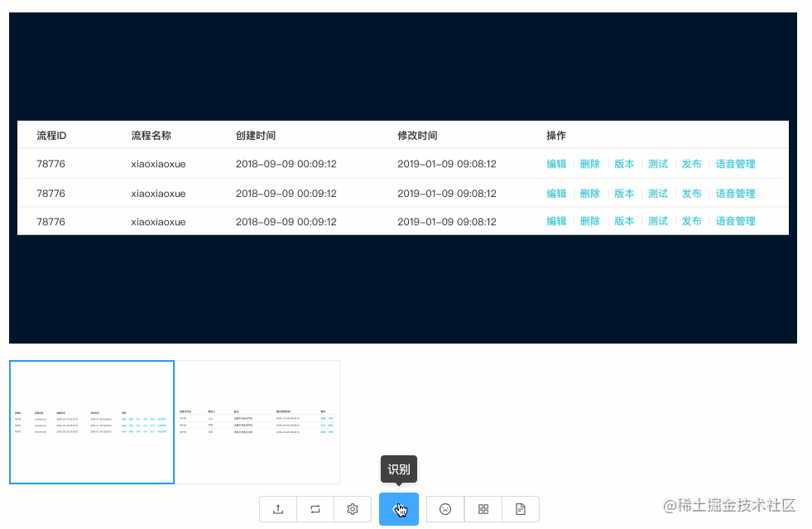Click 语音管理 in the middle table row

click(x=735, y=194)
